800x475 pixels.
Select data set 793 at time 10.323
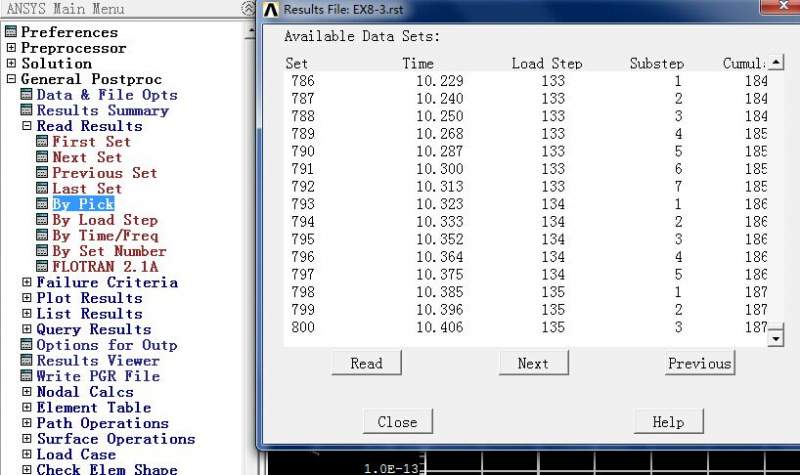pos(526,204)
